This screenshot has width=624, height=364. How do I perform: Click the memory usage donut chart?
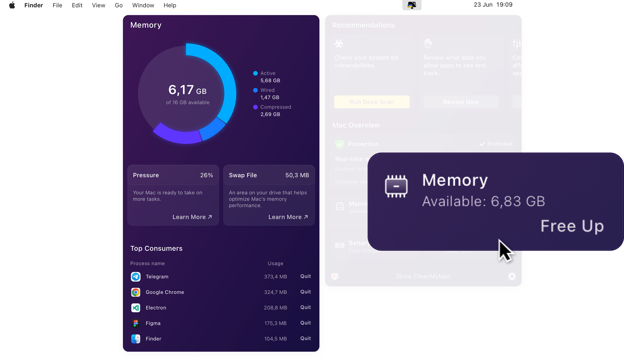[x=187, y=94]
